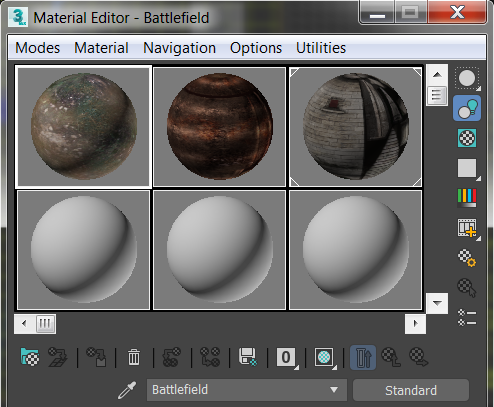Select the brick wall material sample sphere
The image size is (494, 407).
coord(355,127)
